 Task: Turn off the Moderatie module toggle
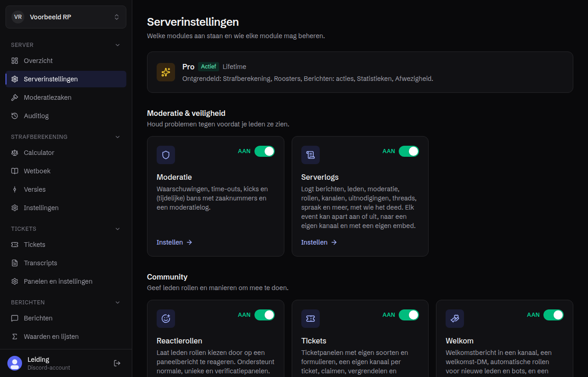pyautogui.click(x=265, y=151)
